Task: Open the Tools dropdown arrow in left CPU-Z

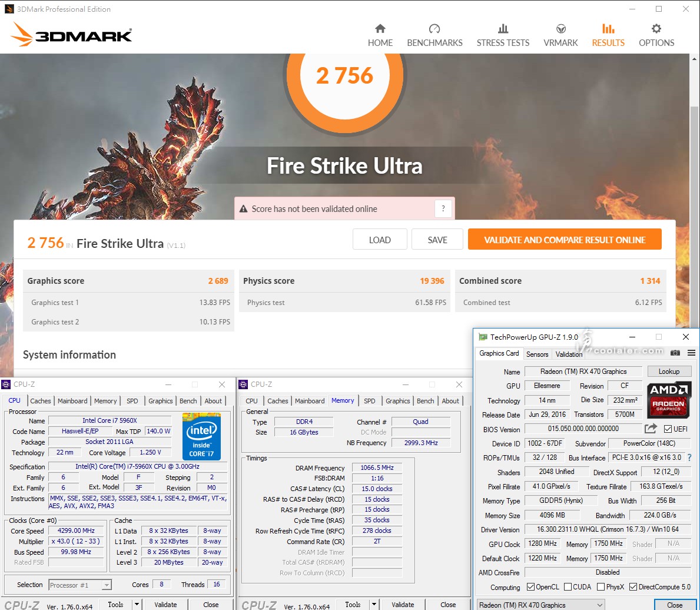Action: [137, 605]
